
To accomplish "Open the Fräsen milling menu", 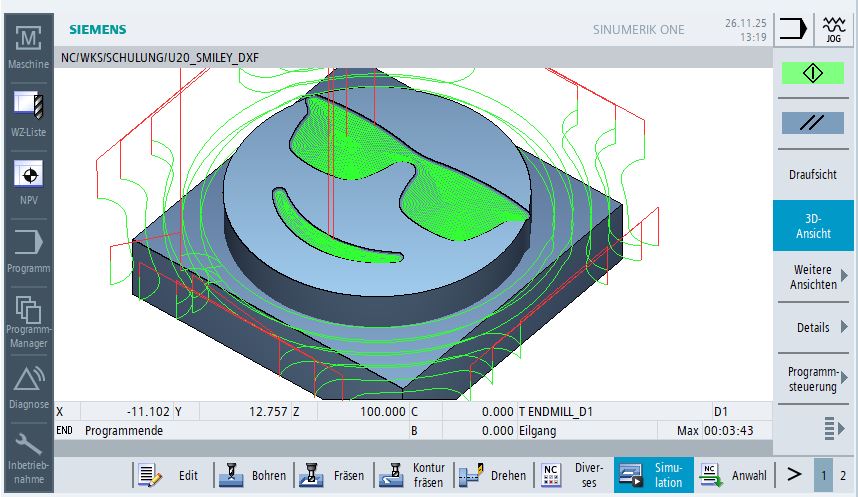I will pos(333,476).
